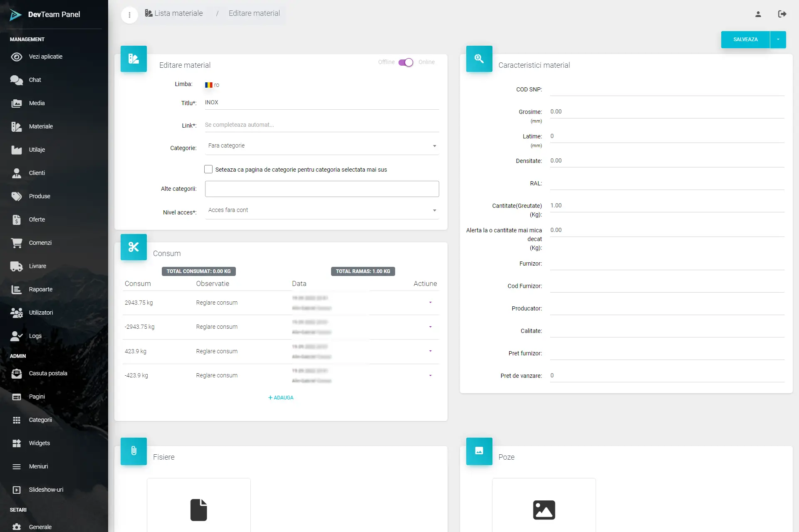Open the Nivel acces dropdown
The width and height of the screenshot is (799, 532).
(322, 210)
